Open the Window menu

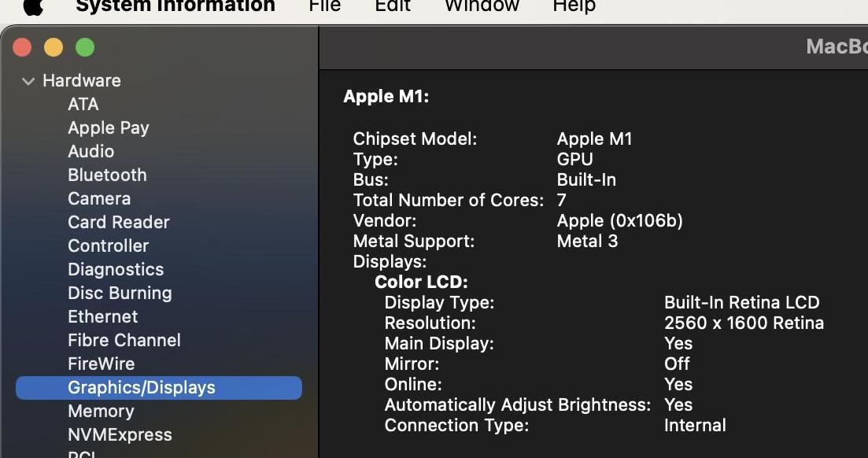click(482, 6)
